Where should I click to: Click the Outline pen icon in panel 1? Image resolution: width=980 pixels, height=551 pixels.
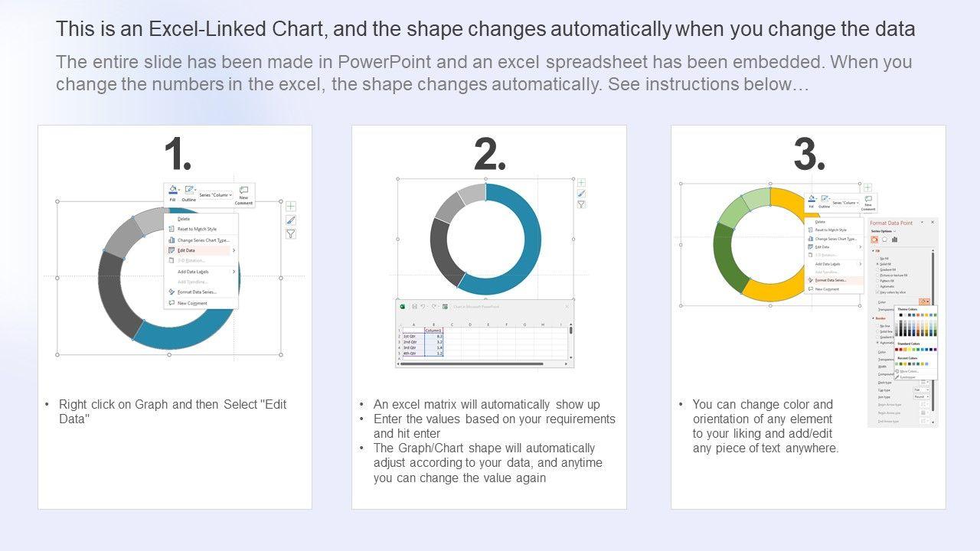[x=189, y=191]
